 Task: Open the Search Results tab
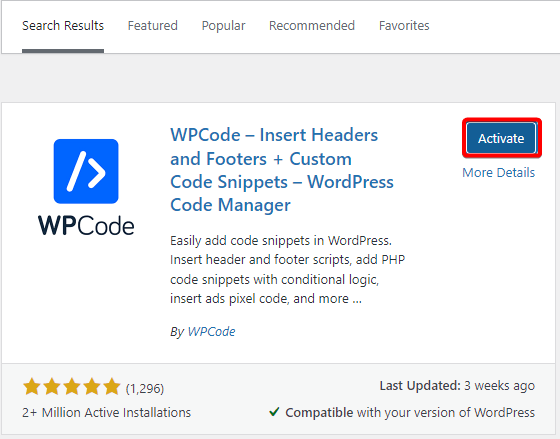click(63, 26)
